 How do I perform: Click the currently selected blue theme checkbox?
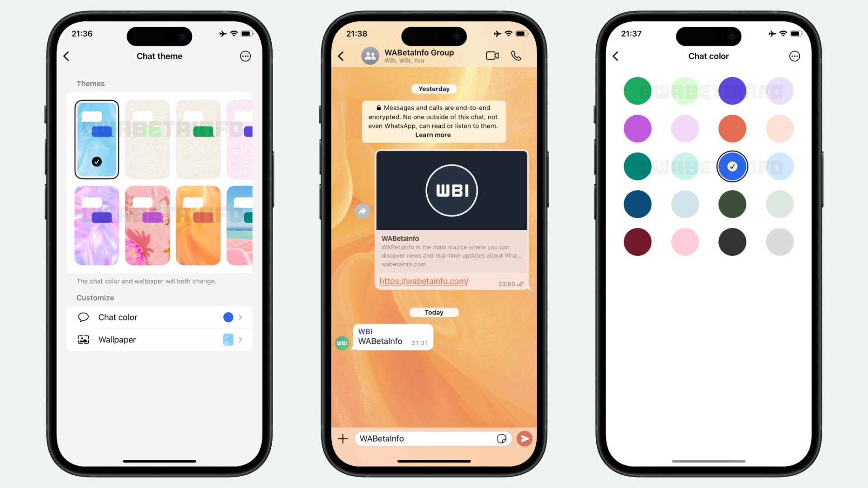[x=97, y=161]
